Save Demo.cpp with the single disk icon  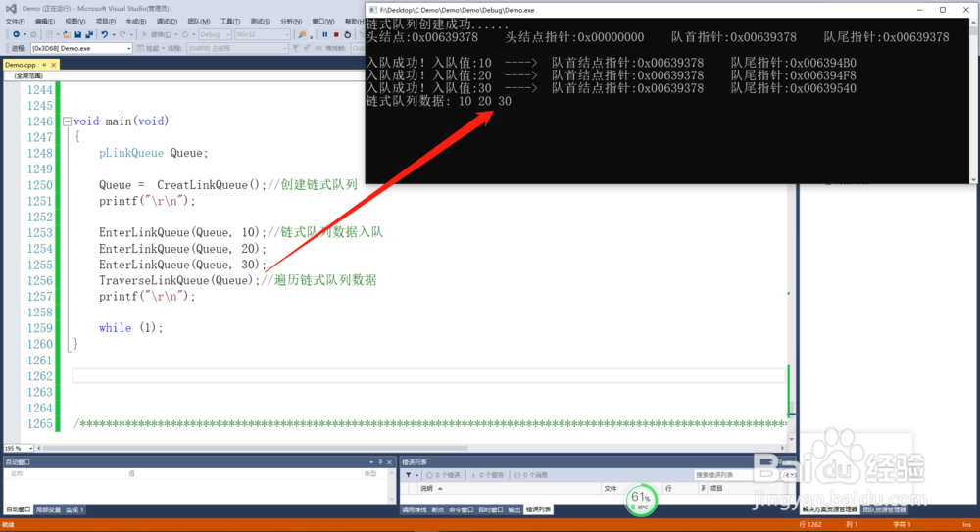(x=78, y=34)
